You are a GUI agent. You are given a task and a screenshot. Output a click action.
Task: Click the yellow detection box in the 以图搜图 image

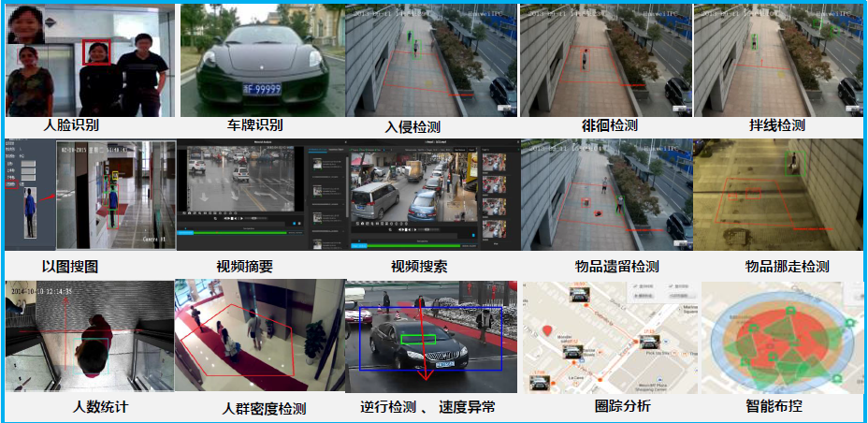[x=115, y=176]
